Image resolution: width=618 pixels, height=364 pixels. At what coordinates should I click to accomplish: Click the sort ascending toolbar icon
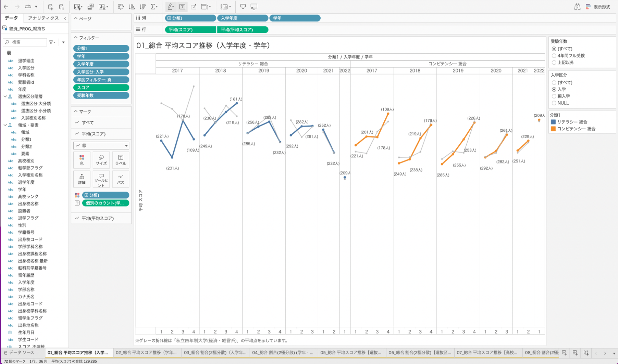132,7
